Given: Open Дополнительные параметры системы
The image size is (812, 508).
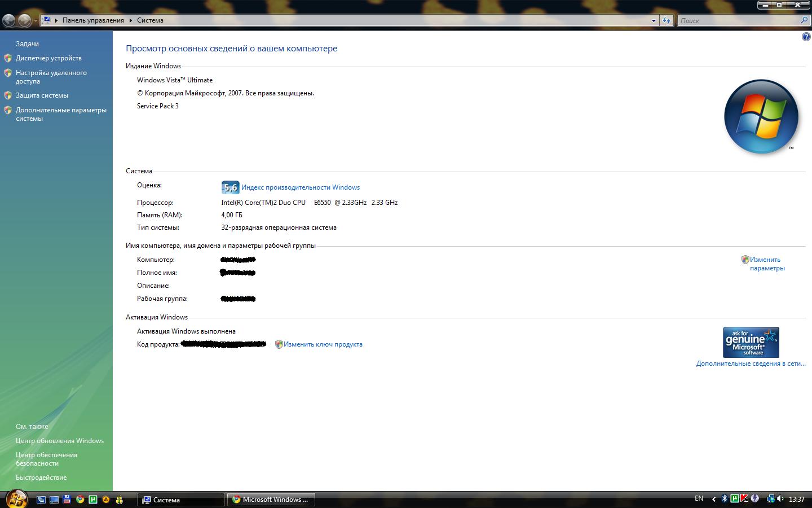Looking at the screenshot, I should tap(61, 114).
